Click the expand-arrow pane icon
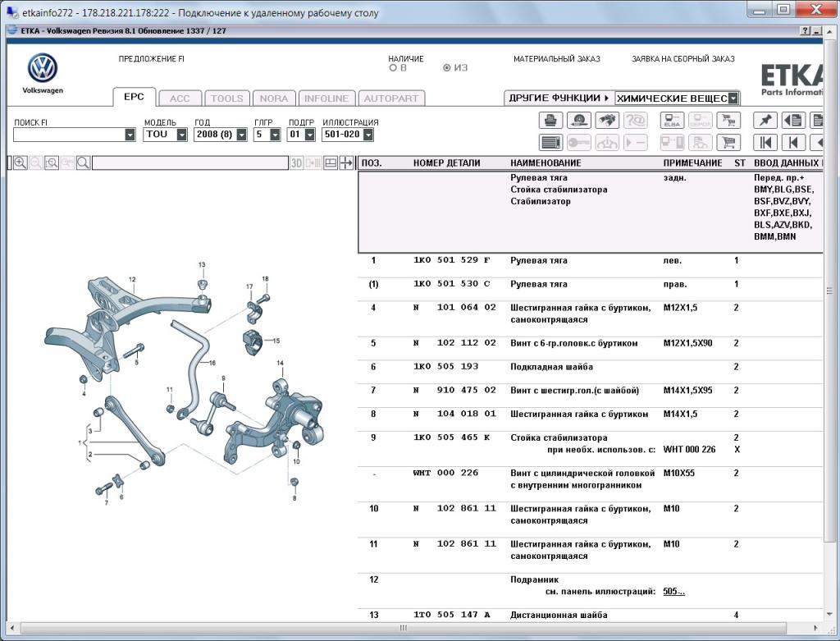 tap(346, 163)
